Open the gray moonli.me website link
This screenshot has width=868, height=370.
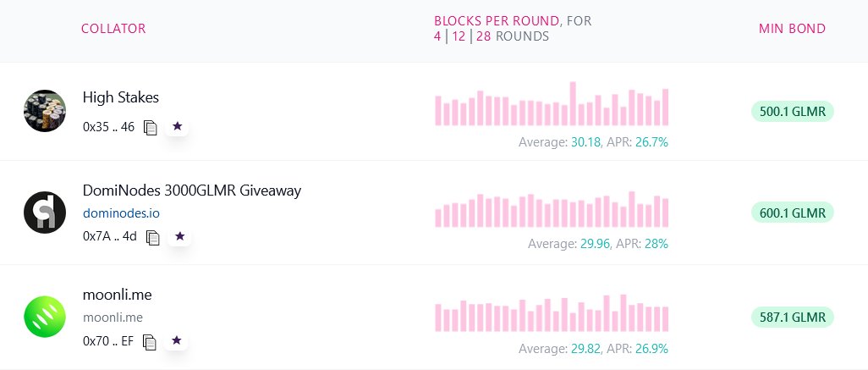pos(113,318)
